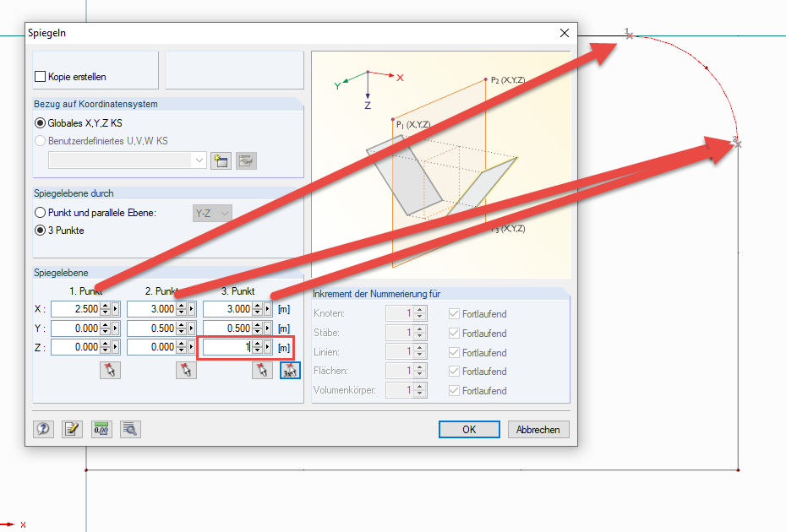Open the user-defined coordinate system dropdown

click(x=199, y=160)
